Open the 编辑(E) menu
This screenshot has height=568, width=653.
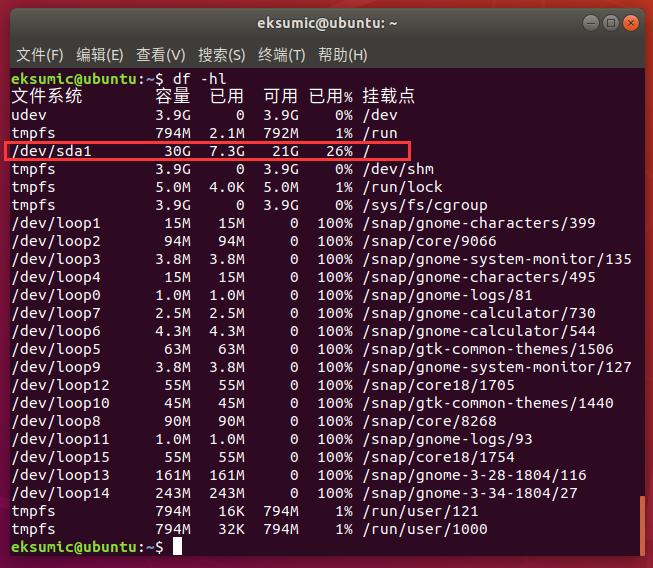pos(100,54)
